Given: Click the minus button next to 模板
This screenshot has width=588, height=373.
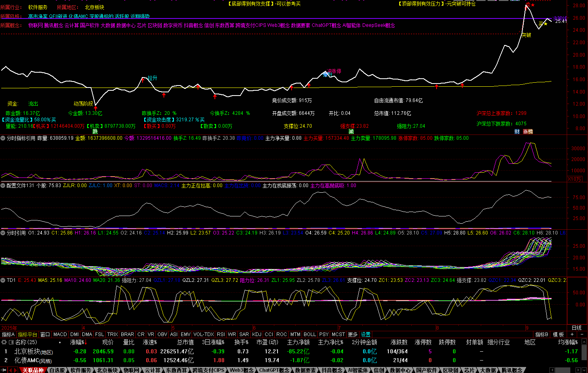Looking at the screenshot, I should point(582,334).
